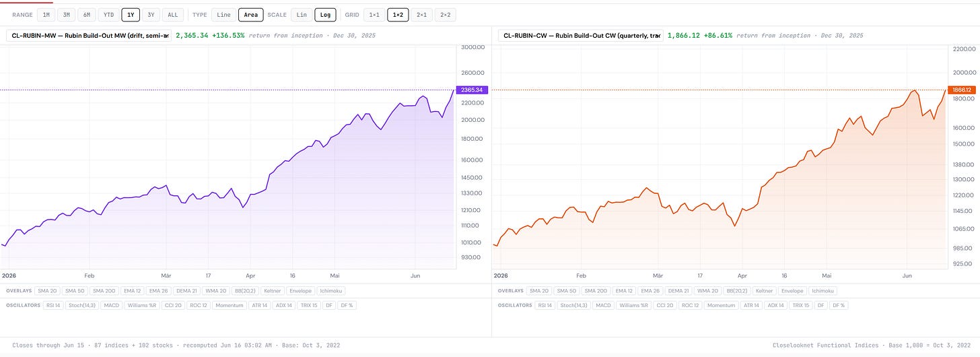Toggle Momentum oscillator under CW chart
This screenshot has width=980, height=357.
tap(722, 305)
